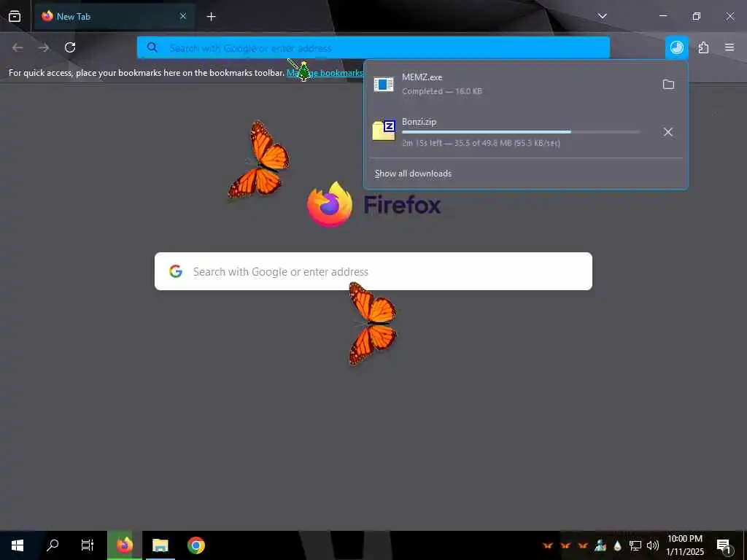This screenshot has height=560, width=747.
Task: Toggle the Downloads panel toolbar button
Action: [676, 47]
